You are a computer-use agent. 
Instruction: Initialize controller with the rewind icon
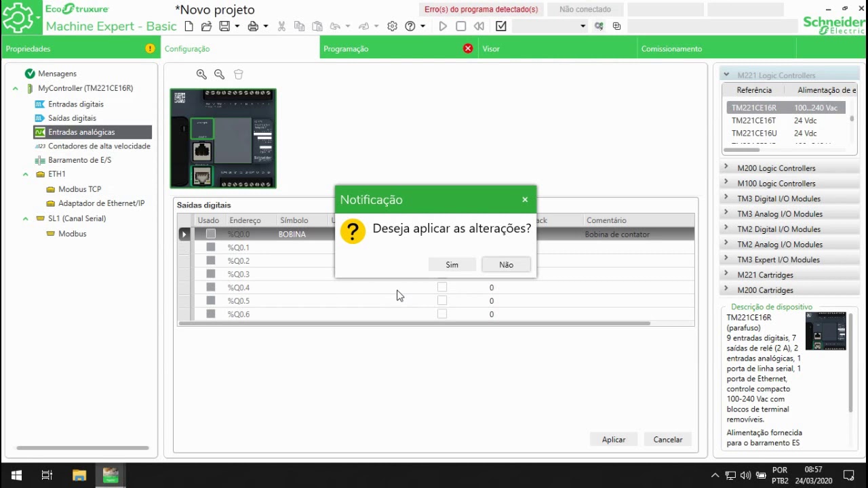479,26
